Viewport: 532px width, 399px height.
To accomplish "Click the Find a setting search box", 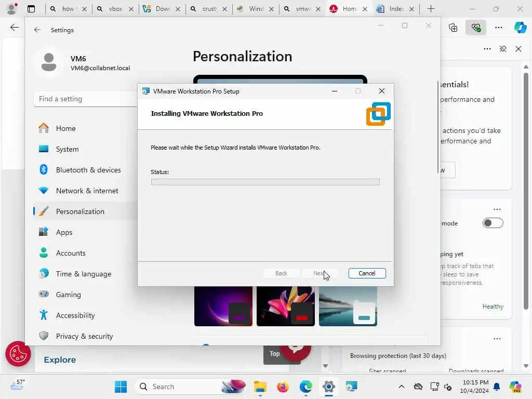I will click(x=86, y=99).
